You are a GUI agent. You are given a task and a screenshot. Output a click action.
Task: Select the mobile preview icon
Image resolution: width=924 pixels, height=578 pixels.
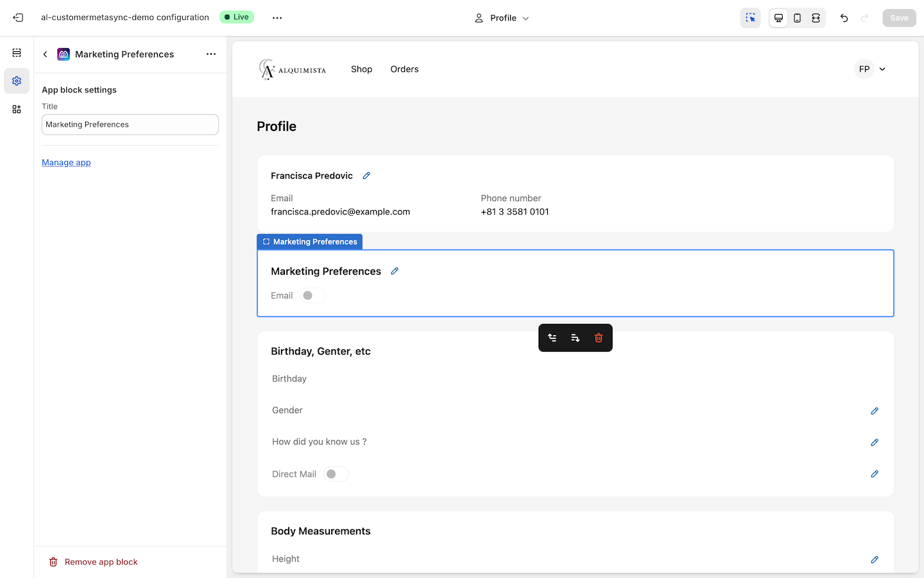tap(797, 18)
